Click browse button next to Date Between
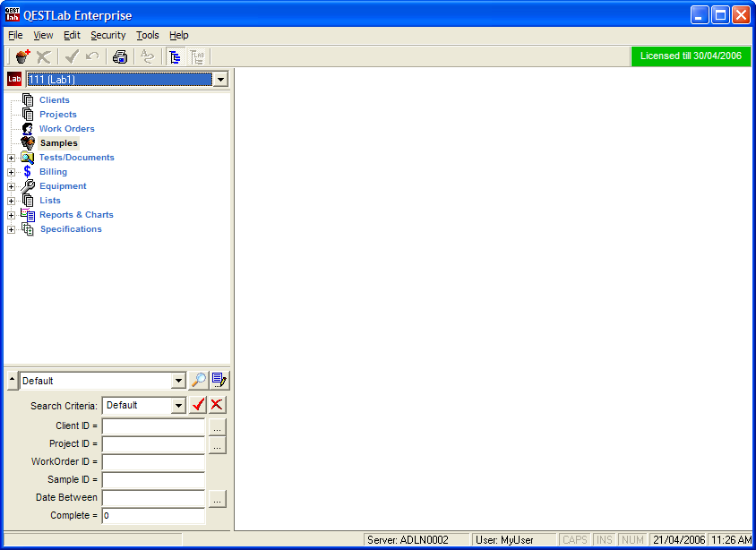The image size is (756, 550). point(218,498)
